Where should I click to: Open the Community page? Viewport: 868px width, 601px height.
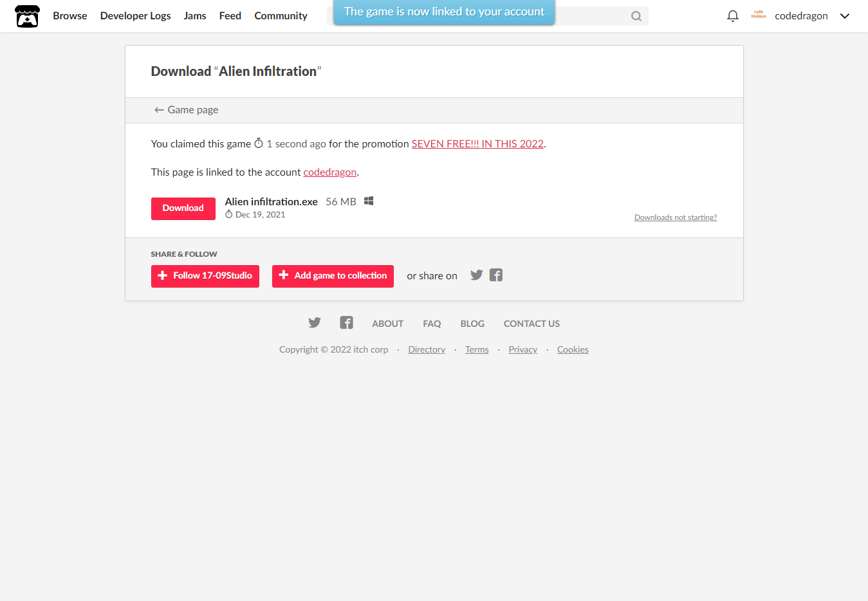[x=281, y=16]
